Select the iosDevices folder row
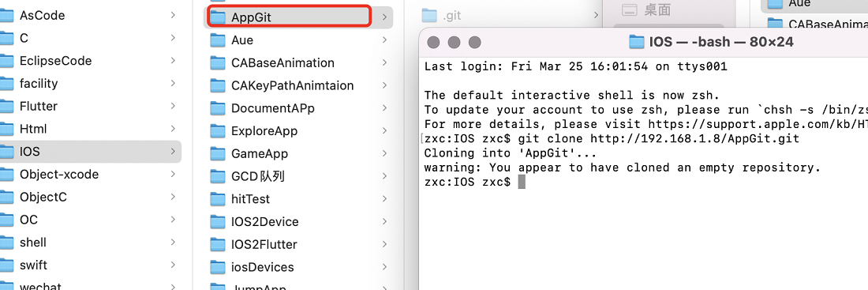 [x=298, y=267]
